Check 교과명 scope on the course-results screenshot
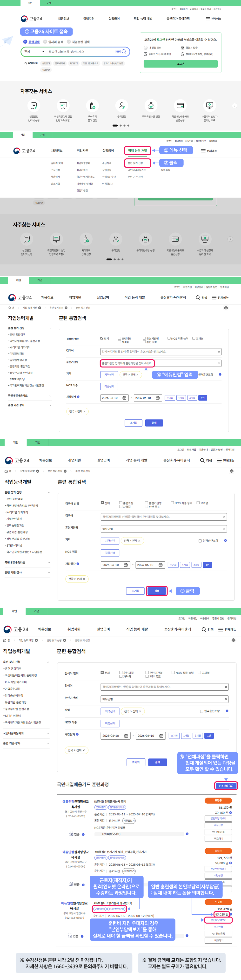 pos(200,673)
